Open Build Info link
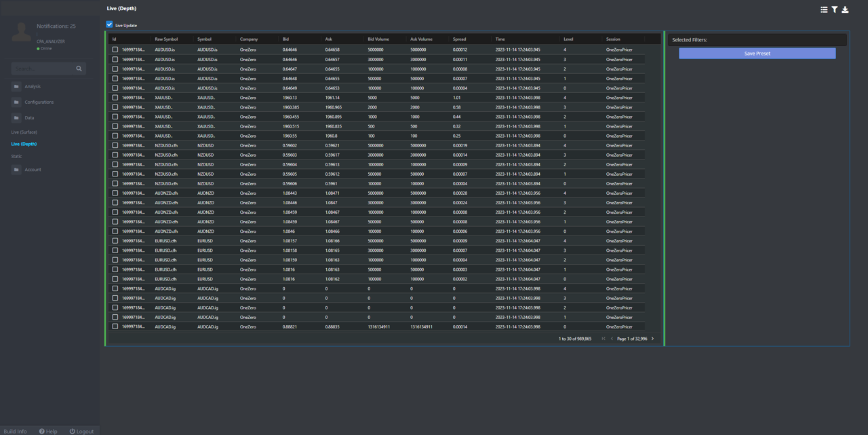Viewport: 868px width, 435px height. pyautogui.click(x=16, y=431)
